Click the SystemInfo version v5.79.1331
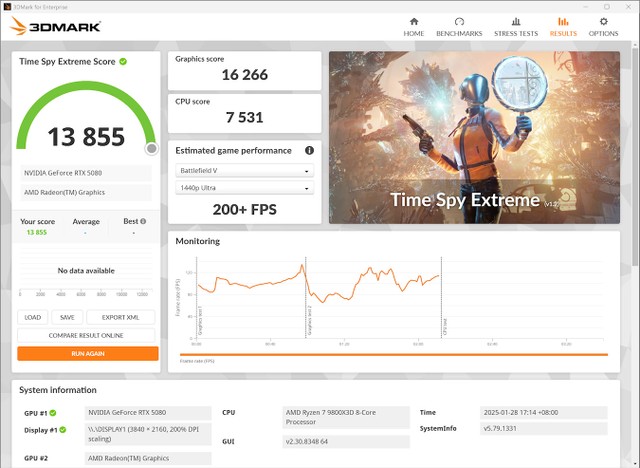 pyautogui.click(x=543, y=428)
